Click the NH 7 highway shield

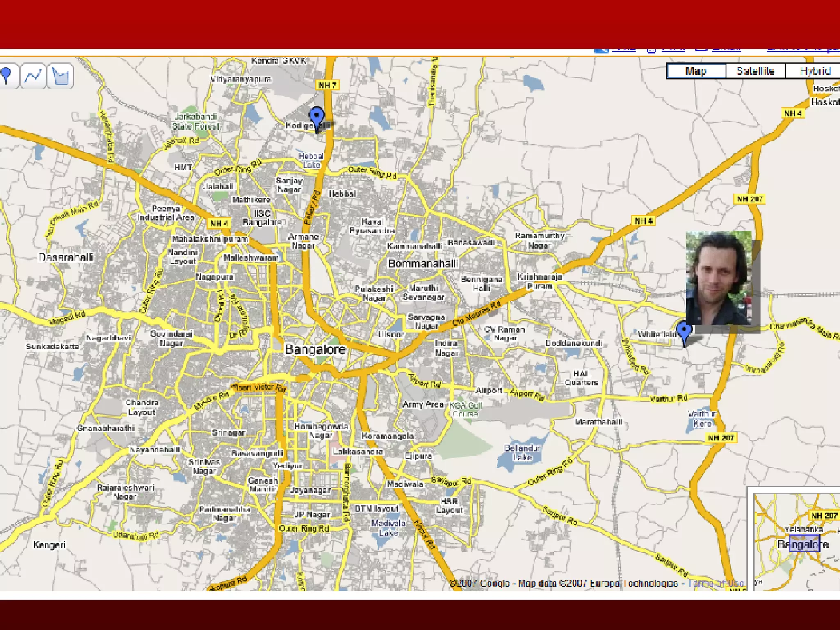pos(327,85)
